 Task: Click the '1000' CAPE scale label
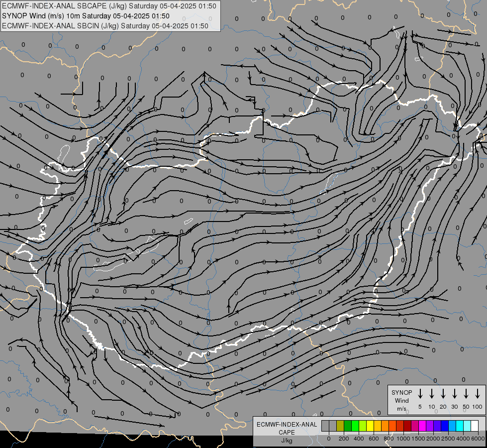click(x=403, y=439)
